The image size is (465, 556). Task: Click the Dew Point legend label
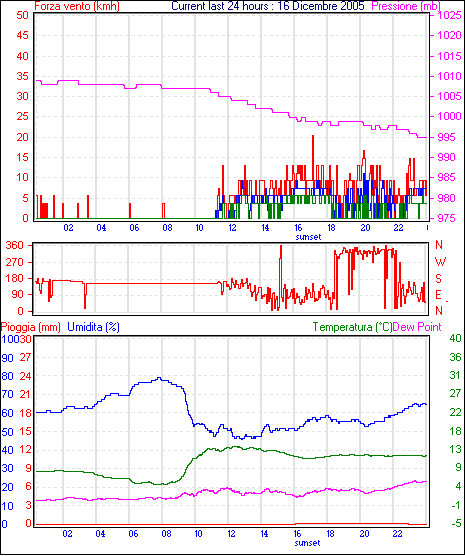click(x=417, y=327)
